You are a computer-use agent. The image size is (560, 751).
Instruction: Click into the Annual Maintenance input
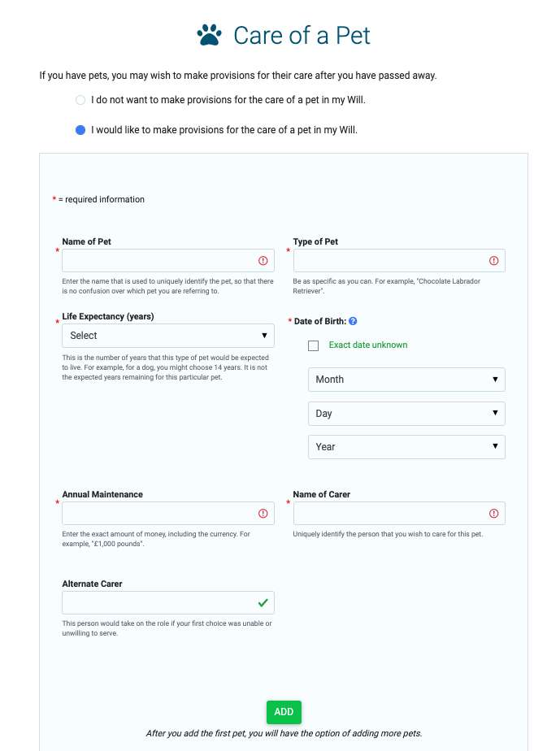(x=168, y=514)
